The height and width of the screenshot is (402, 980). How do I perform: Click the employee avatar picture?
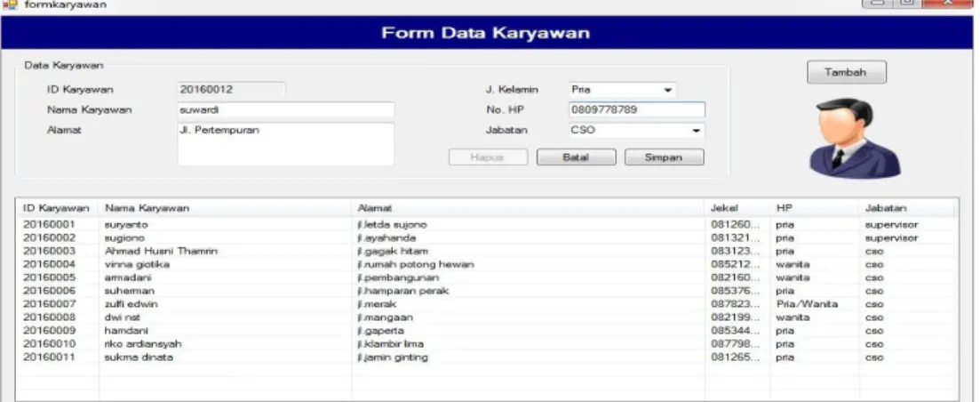855,138
